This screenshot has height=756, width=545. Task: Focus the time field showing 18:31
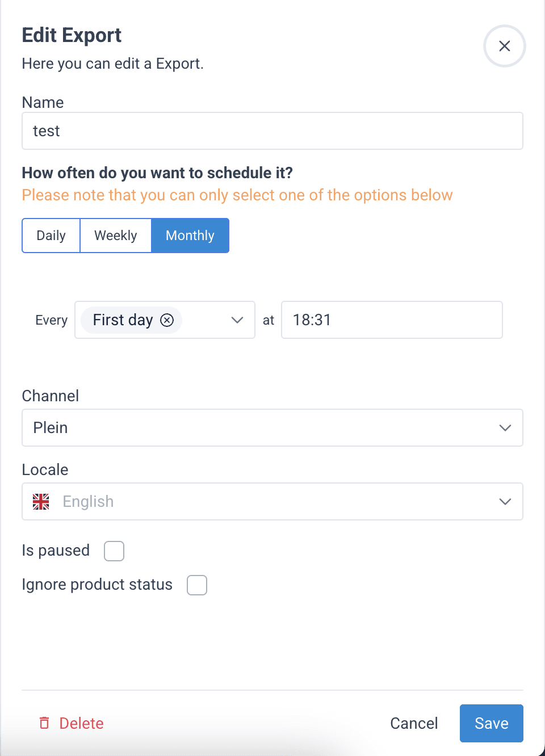click(x=392, y=320)
